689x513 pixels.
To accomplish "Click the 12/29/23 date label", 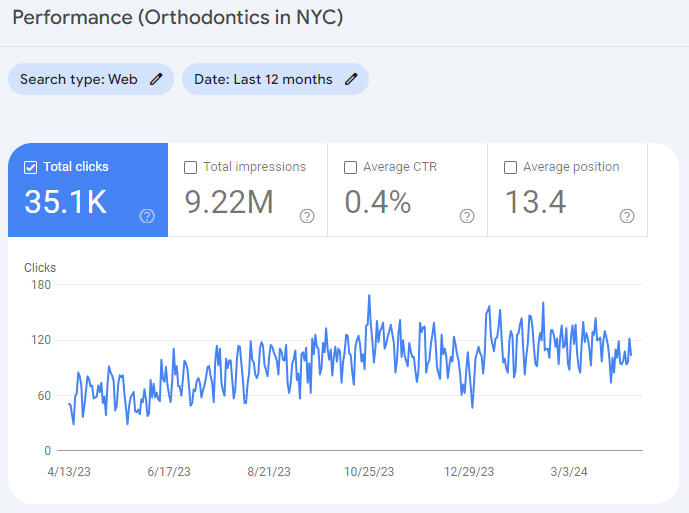I will click(x=469, y=472).
